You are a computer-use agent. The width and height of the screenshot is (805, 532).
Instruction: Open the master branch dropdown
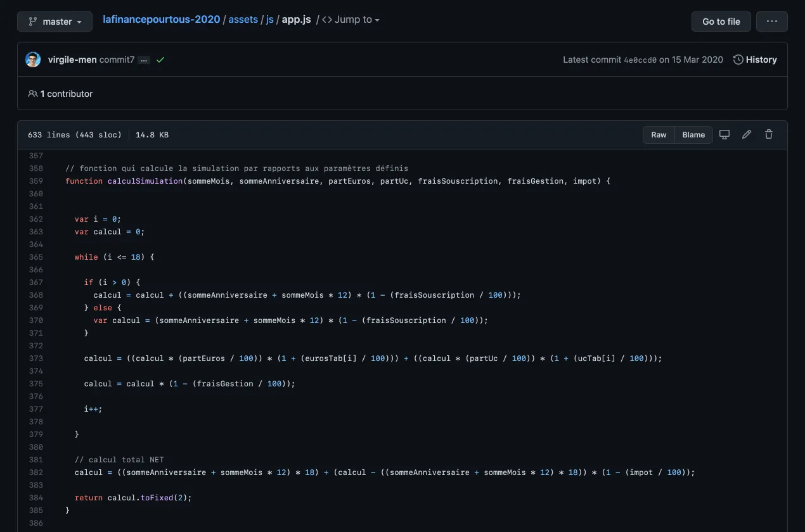pyautogui.click(x=55, y=22)
